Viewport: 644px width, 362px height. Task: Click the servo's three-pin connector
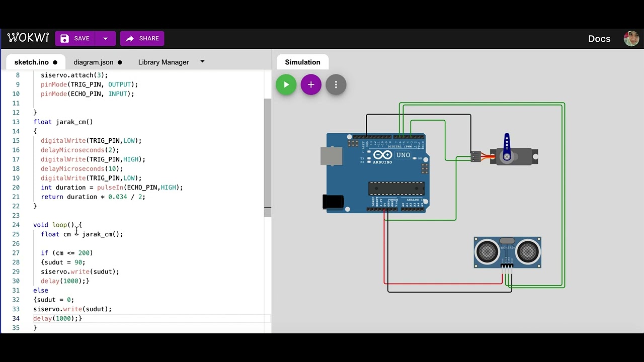475,156
